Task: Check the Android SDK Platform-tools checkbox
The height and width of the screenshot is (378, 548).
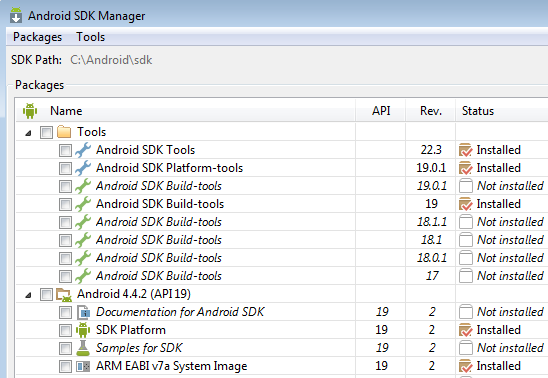Action: 65,168
